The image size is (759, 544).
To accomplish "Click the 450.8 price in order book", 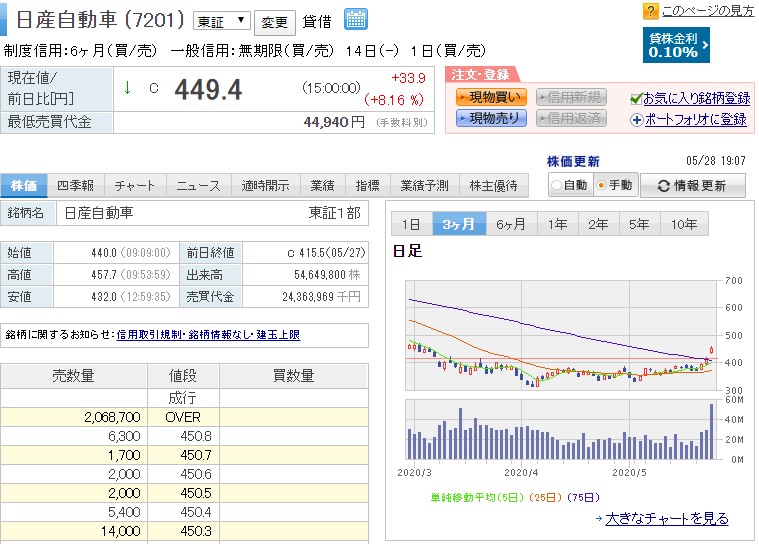I will (x=196, y=436).
